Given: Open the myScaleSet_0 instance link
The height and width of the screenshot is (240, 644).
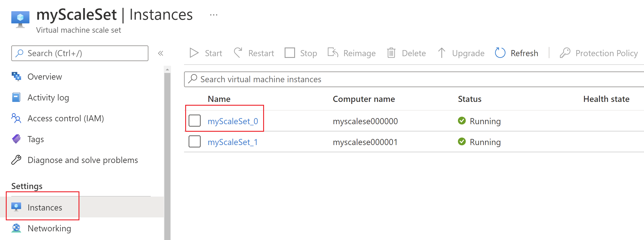Looking at the screenshot, I should click(233, 121).
